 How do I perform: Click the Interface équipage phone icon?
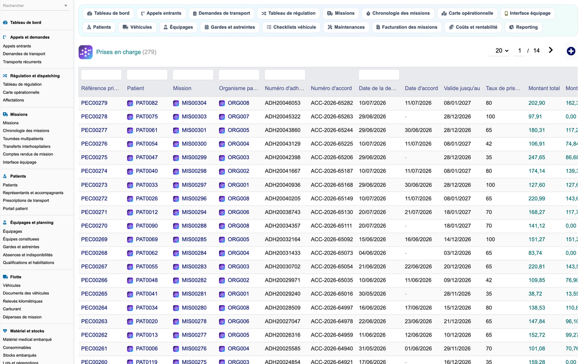506,13
